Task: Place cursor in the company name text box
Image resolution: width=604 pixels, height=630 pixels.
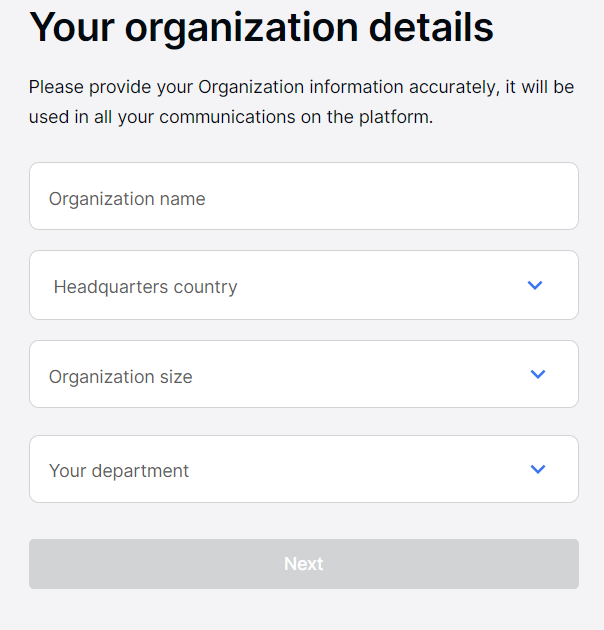Action: click(x=303, y=197)
